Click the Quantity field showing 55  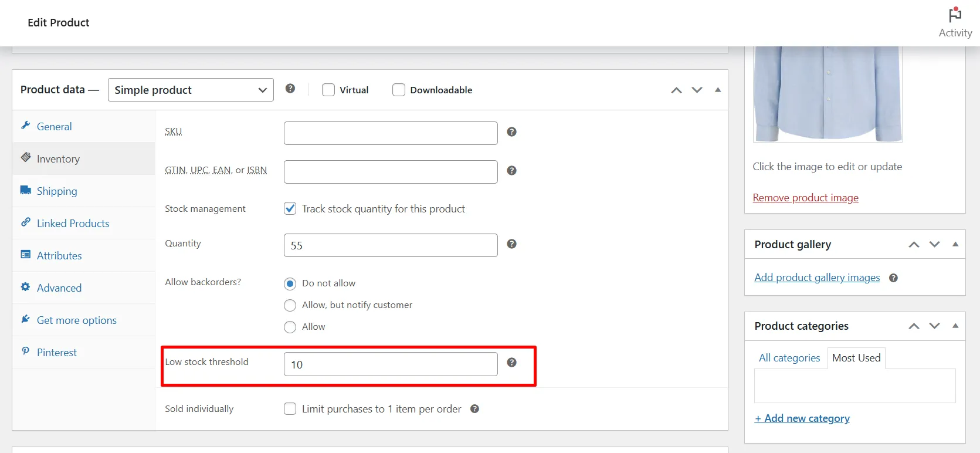391,245
